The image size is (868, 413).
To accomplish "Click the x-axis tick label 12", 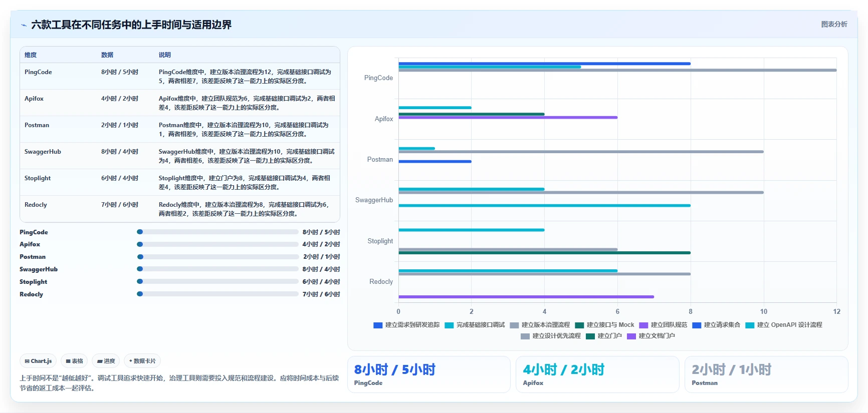I will point(836,311).
